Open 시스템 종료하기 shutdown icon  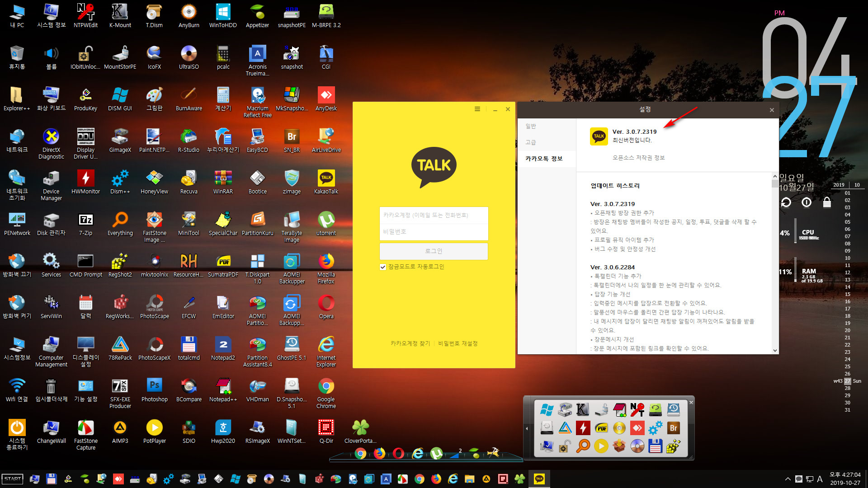(17, 435)
